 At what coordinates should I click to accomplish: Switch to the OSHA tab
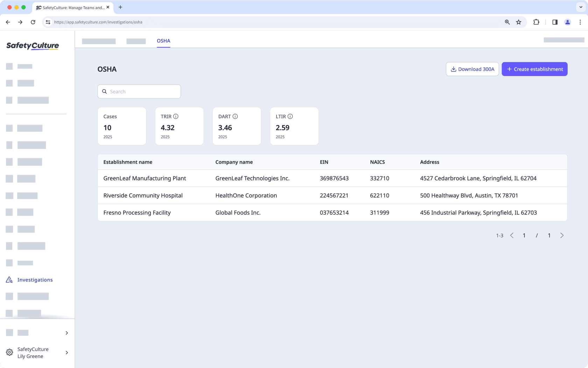(163, 41)
